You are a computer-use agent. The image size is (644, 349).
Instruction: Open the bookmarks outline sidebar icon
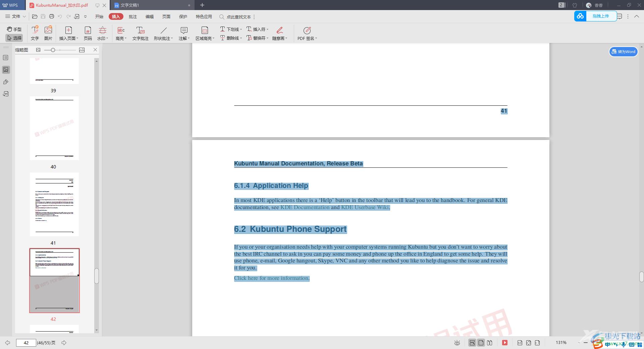6,58
